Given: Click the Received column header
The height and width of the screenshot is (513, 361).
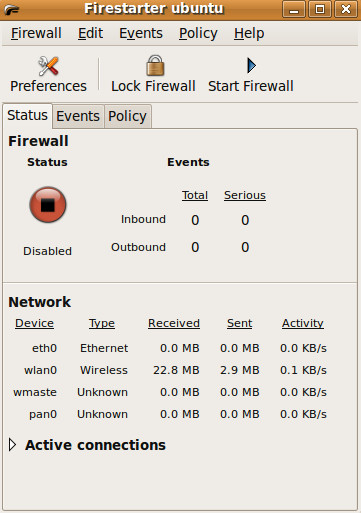Looking at the screenshot, I should (x=174, y=323).
